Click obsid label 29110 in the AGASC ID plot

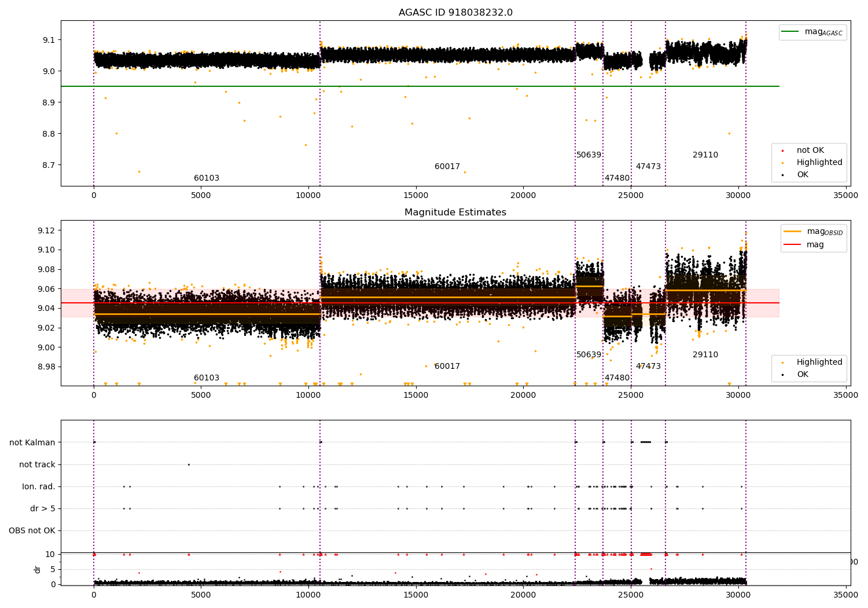click(x=705, y=155)
